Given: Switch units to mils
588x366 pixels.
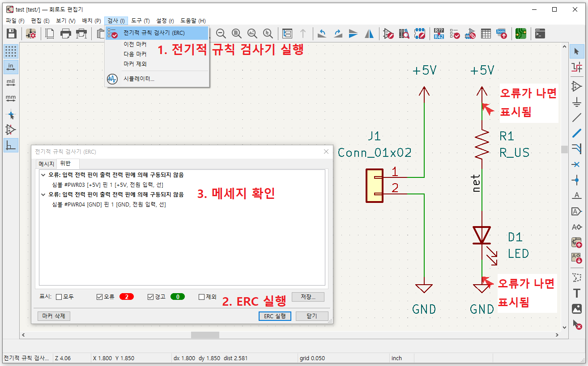Looking at the screenshot, I should coord(11,83).
